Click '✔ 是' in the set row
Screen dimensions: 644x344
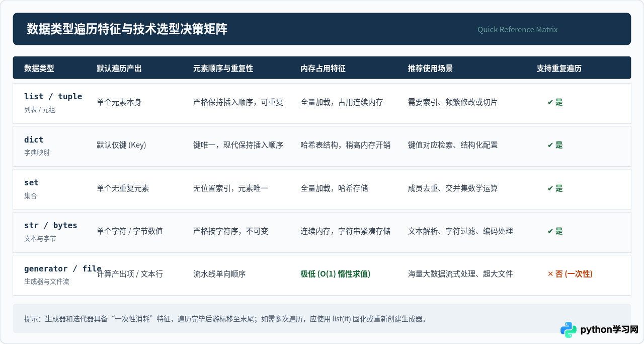[x=555, y=188]
